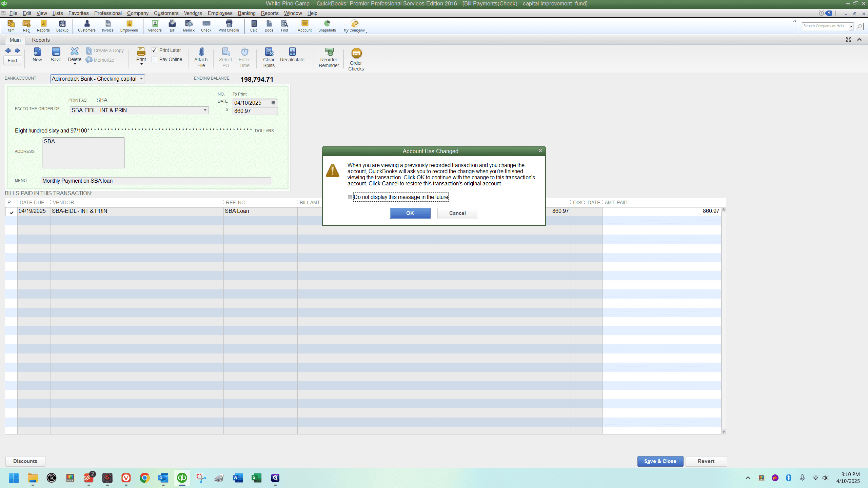Image resolution: width=868 pixels, height=488 pixels.
Task: Select the Main tab
Action: pos(15,40)
